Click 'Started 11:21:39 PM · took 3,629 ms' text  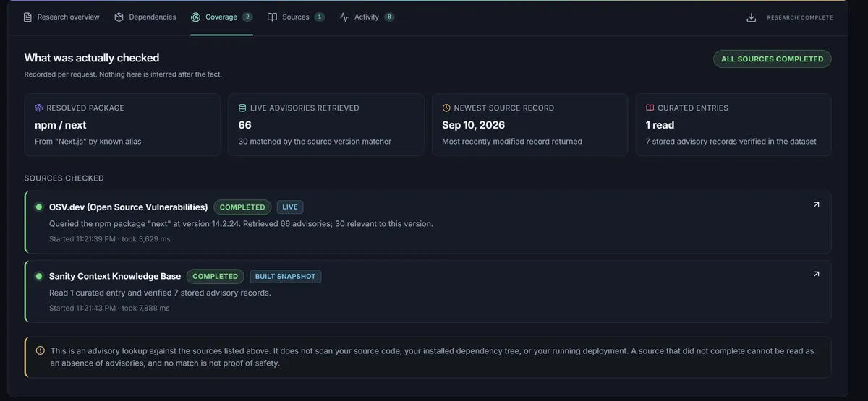tap(109, 238)
